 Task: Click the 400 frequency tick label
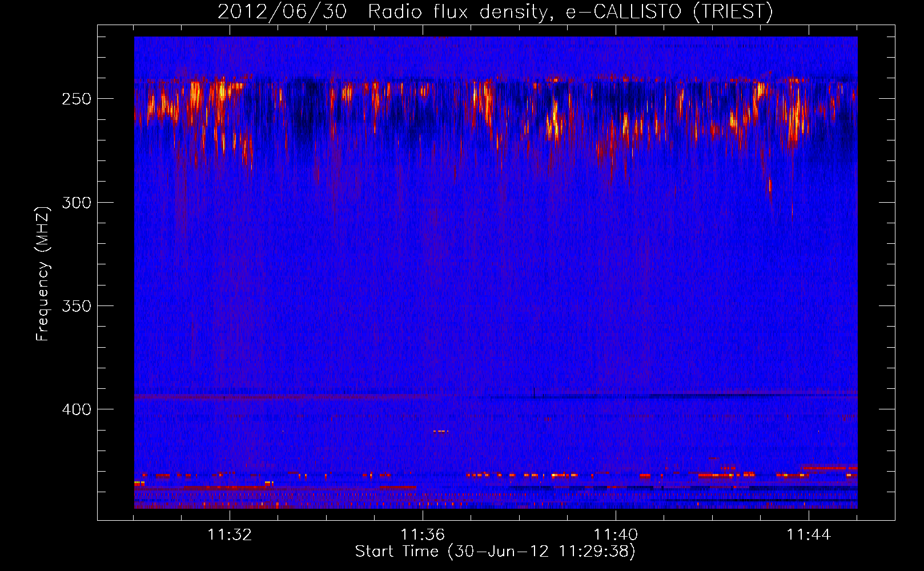pyautogui.click(x=77, y=409)
